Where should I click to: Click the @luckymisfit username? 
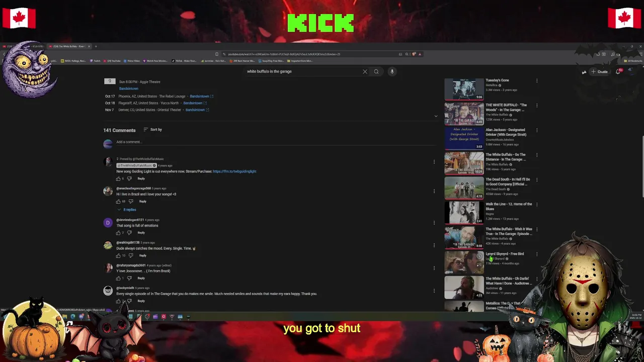coord(125,288)
